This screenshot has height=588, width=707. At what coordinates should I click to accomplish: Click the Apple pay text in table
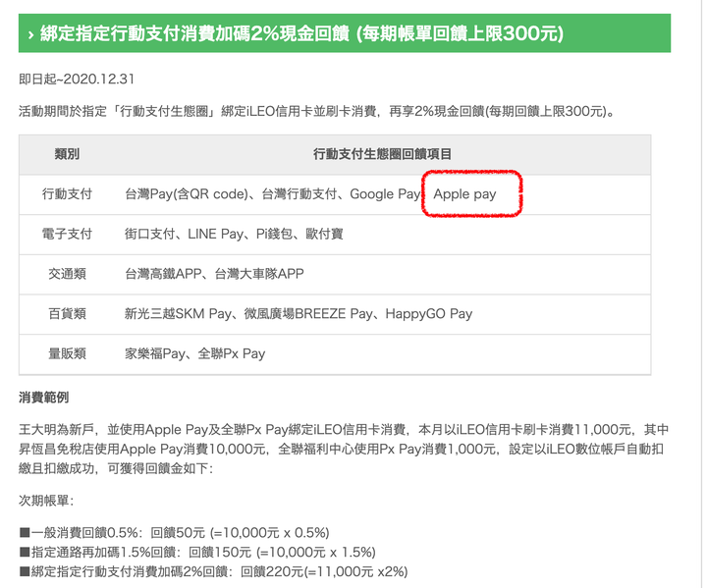point(464,194)
